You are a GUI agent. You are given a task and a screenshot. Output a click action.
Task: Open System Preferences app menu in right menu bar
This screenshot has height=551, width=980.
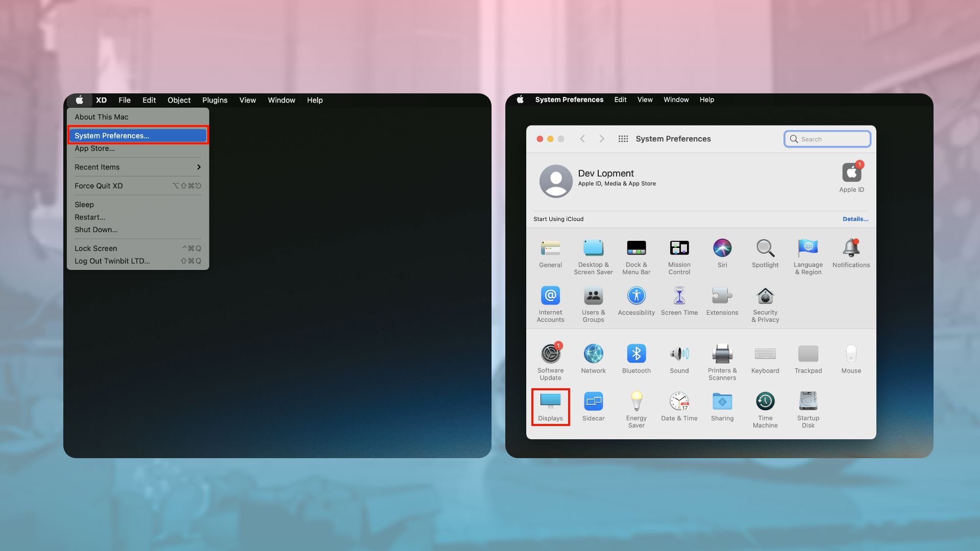pos(569,99)
